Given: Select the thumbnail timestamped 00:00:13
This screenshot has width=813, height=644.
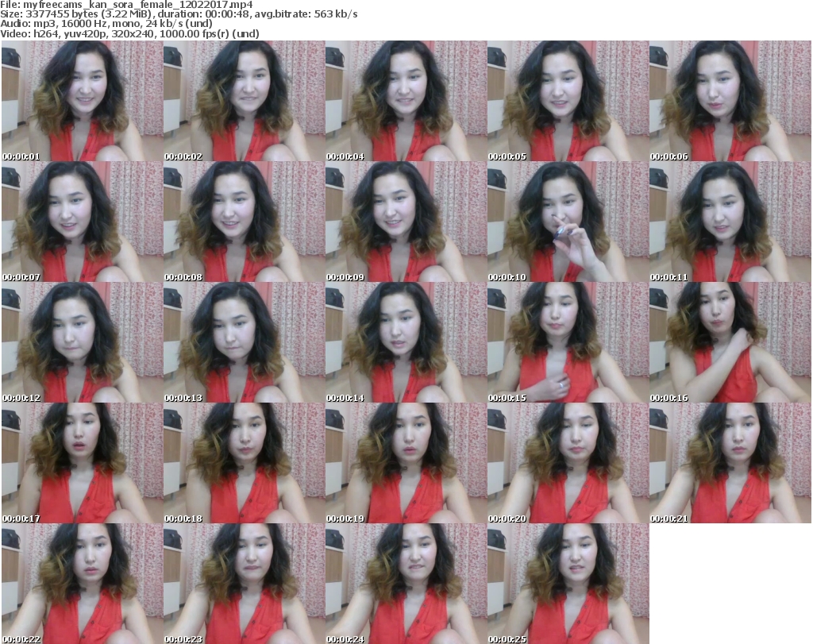Looking at the screenshot, I should (x=245, y=343).
